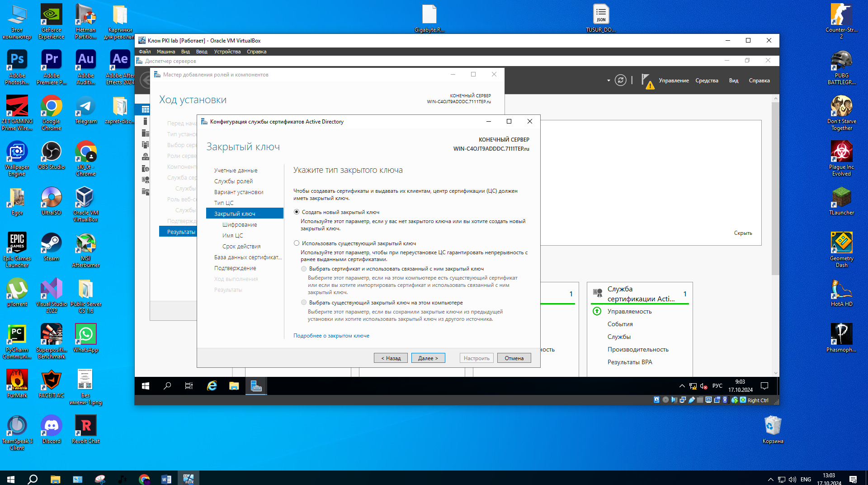Switch guest input language РУС
This screenshot has height=485, width=868.
coord(717,386)
